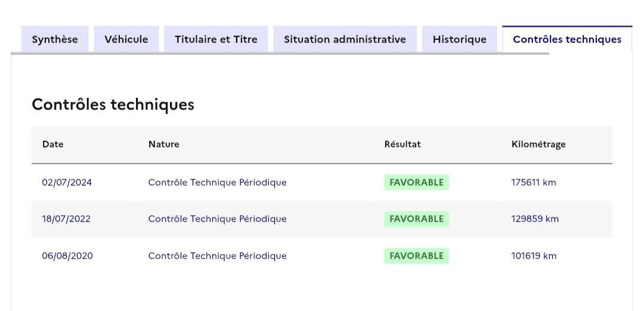Click the Kilométrage column header
Image resolution: width=644 pixels, height=311 pixels.
point(538,144)
